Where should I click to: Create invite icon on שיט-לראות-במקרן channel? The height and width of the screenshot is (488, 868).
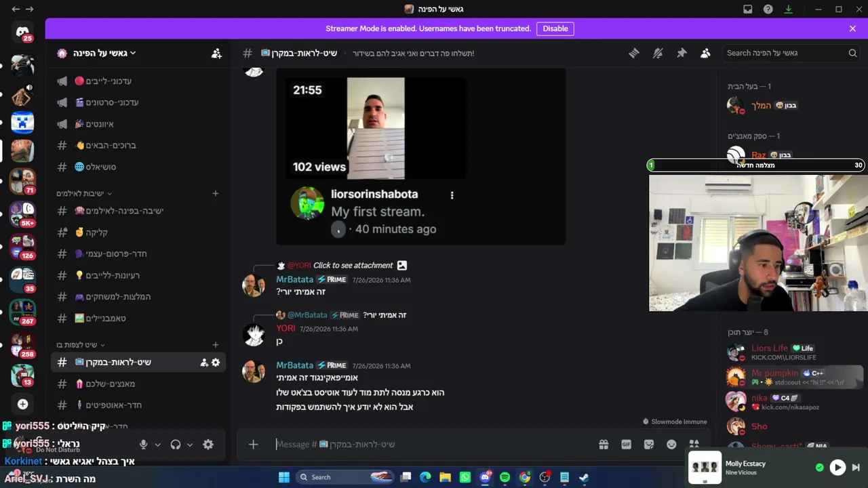pyautogui.click(x=203, y=363)
